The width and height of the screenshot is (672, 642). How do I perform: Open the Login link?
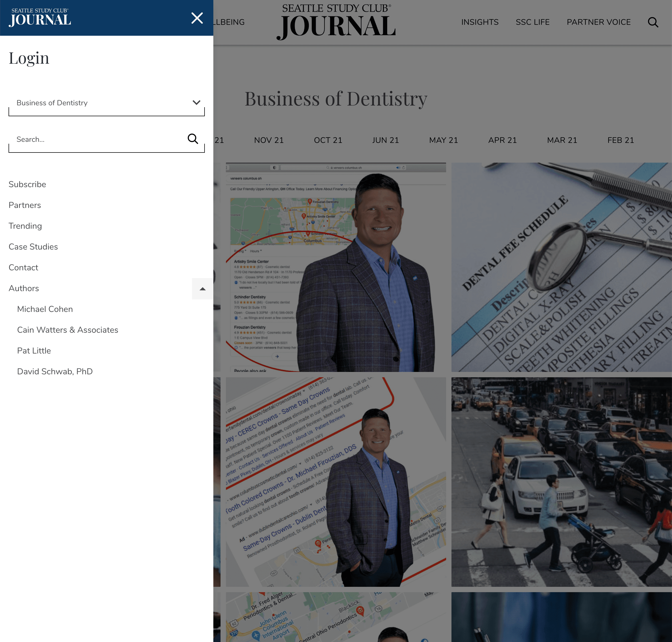29,58
